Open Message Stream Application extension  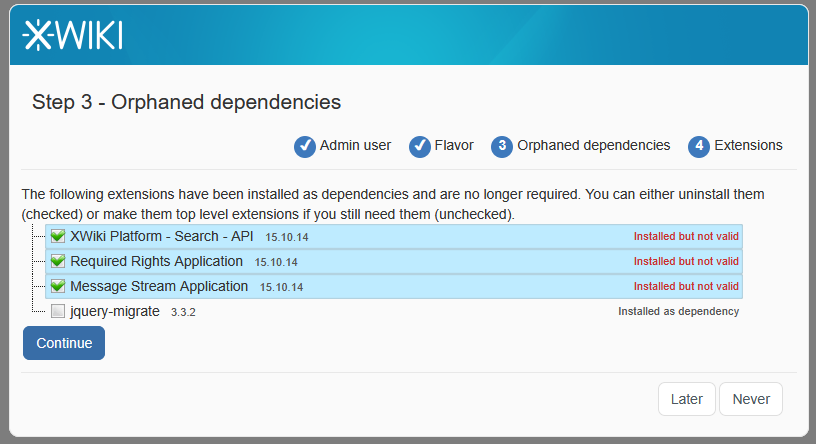(159, 286)
